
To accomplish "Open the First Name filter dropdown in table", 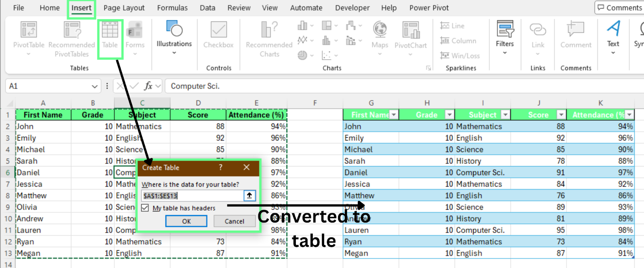I will tap(394, 115).
